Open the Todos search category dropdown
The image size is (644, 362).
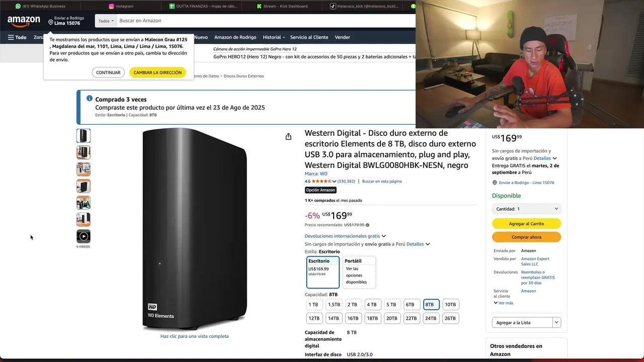click(x=106, y=21)
